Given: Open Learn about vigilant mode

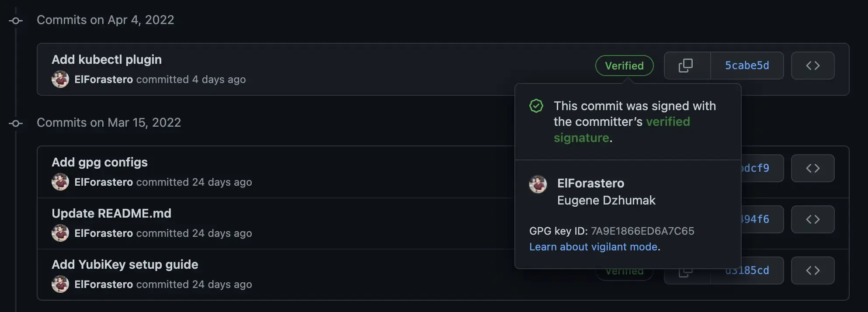Looking at the screenshot, I should (x=594, y=247).
